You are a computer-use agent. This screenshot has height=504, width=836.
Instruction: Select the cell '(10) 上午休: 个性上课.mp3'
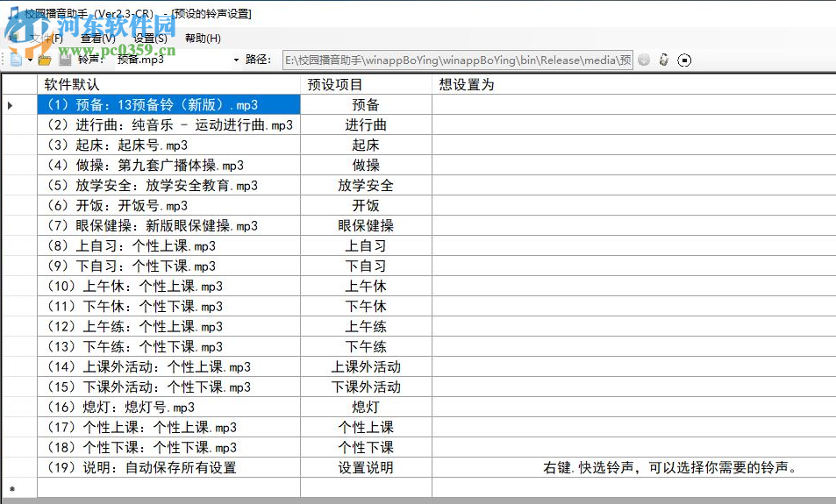point(169,286)
